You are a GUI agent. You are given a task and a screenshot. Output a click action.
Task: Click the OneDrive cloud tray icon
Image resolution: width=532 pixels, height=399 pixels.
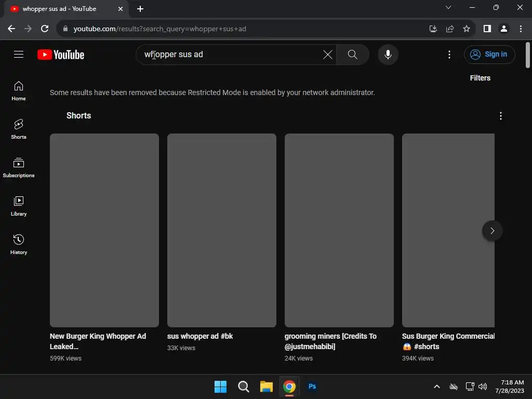(x=453, y=387)
